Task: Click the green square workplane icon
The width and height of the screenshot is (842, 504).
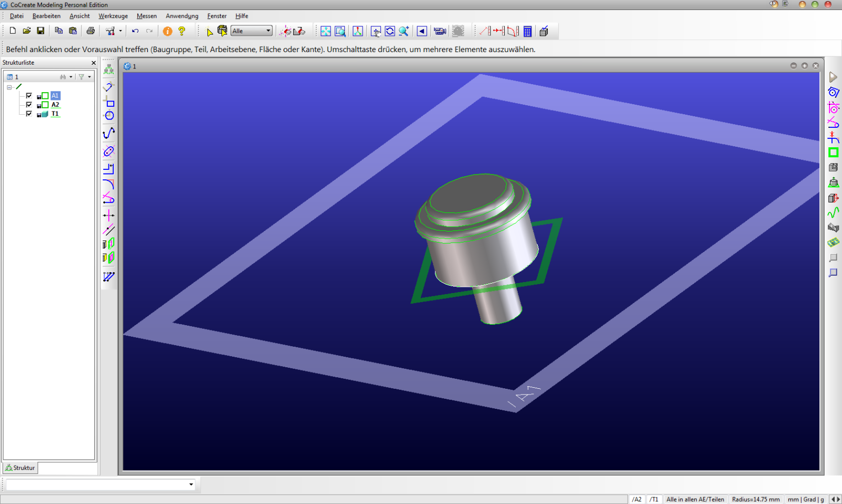Action: (833, 153)
